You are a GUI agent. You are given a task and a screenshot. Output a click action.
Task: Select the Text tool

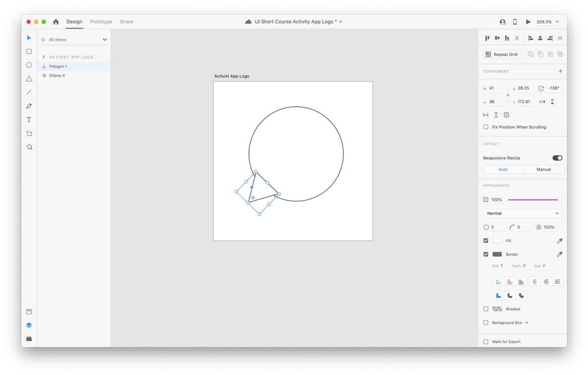pos(29,120)
